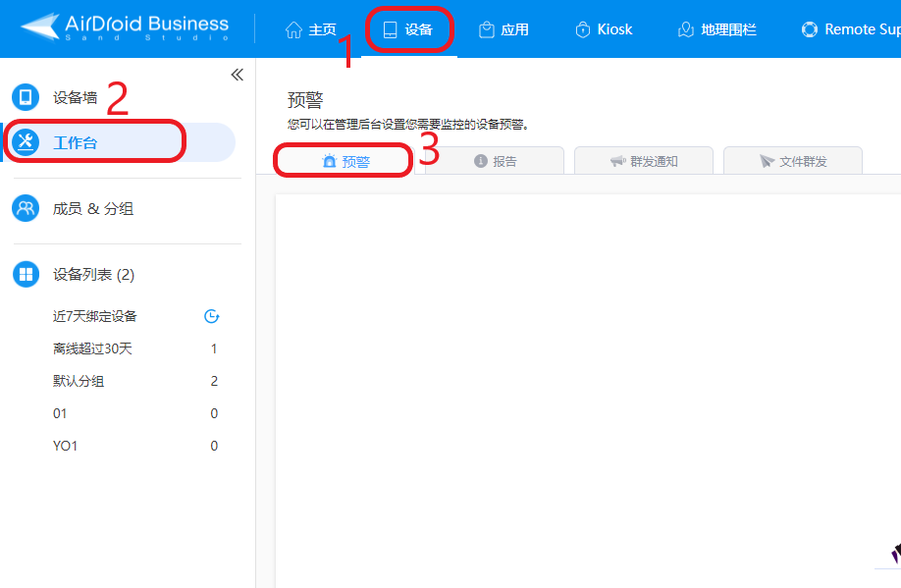
Task: Click the Kiosk lock icon
Action: pyautogui.click(x=583, y=29)
